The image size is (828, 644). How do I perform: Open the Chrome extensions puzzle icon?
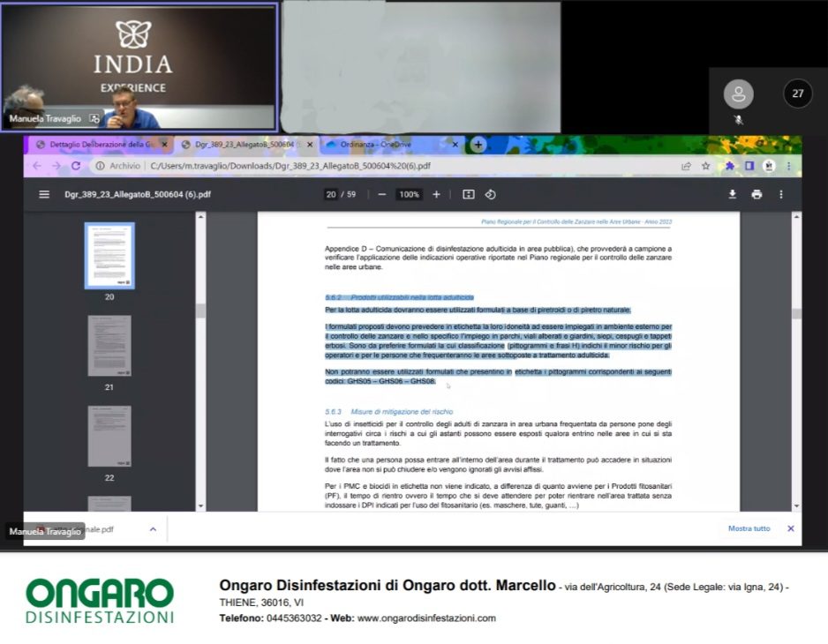click(730, 166)
